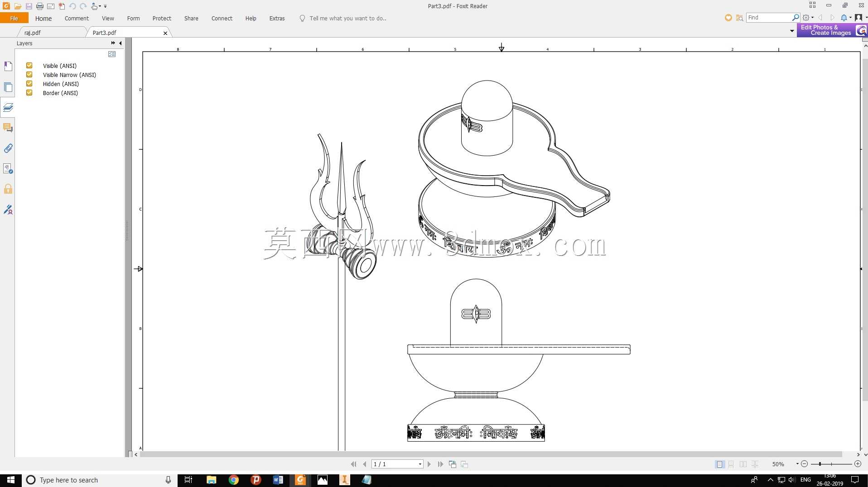The height and width of the screenshot is (487, 868).
Task: Click the Save icon in quick access toolbar
Action: (29, 6)
